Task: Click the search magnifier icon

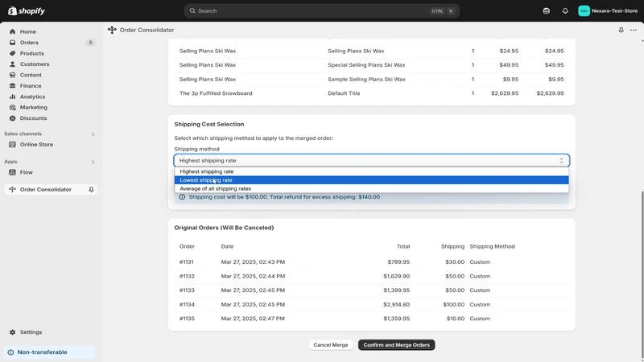Action: (x=192, y=11)
